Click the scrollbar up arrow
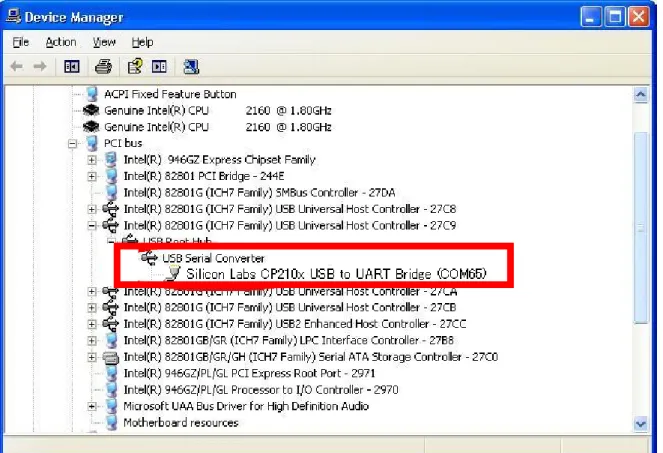The height and width of the screenshot is (453, 663). (x=641, y=95)
